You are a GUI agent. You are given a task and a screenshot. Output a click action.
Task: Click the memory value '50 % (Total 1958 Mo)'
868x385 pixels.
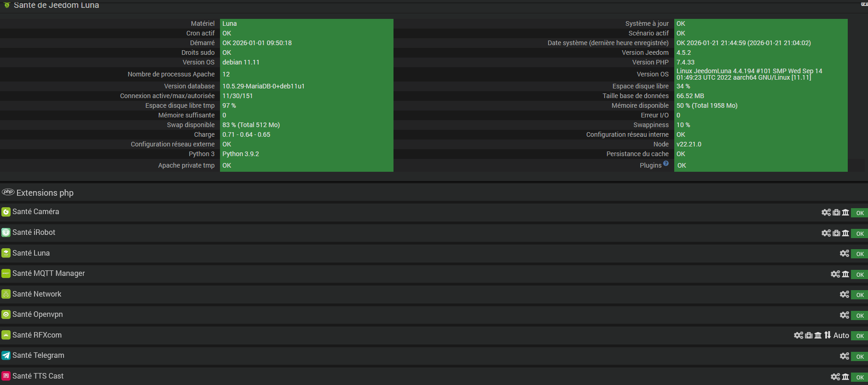707,105
